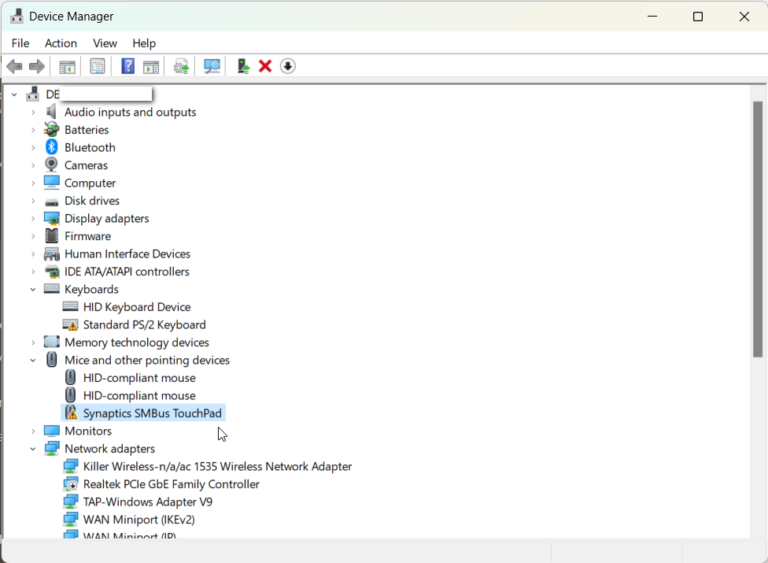Open the Action menu
Image resolution: width=768 pixels, height=563 pixels.
(60, 43)
